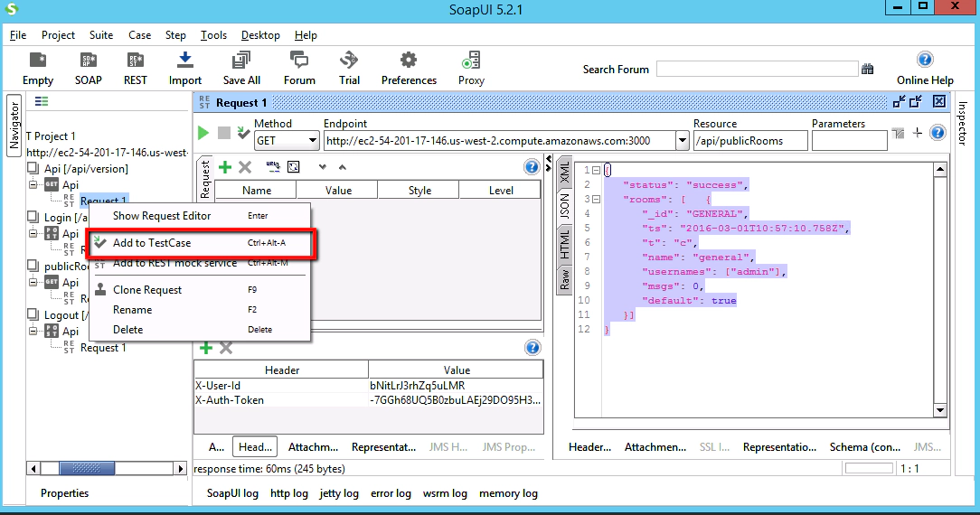Select T Project 1 in navigator
The width and height of the screenshot is (980, 515).
point(52,136)
